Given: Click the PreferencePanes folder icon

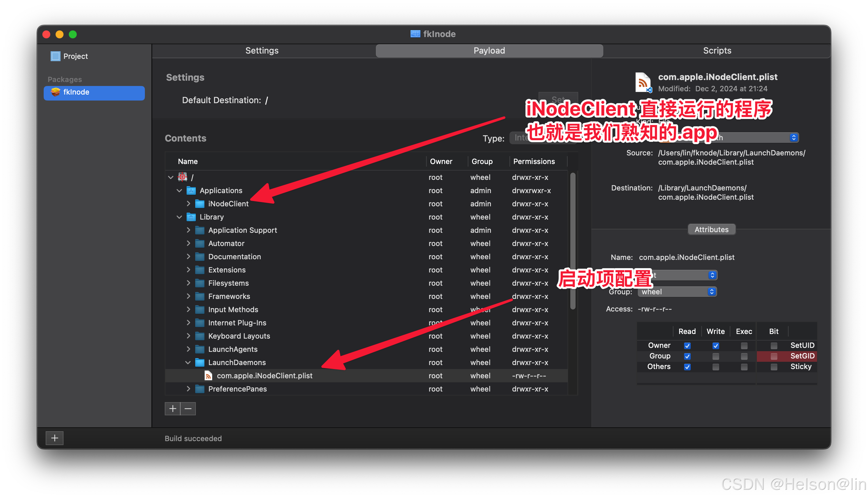Looking at the screenshot, I should [x=199, y=389].
